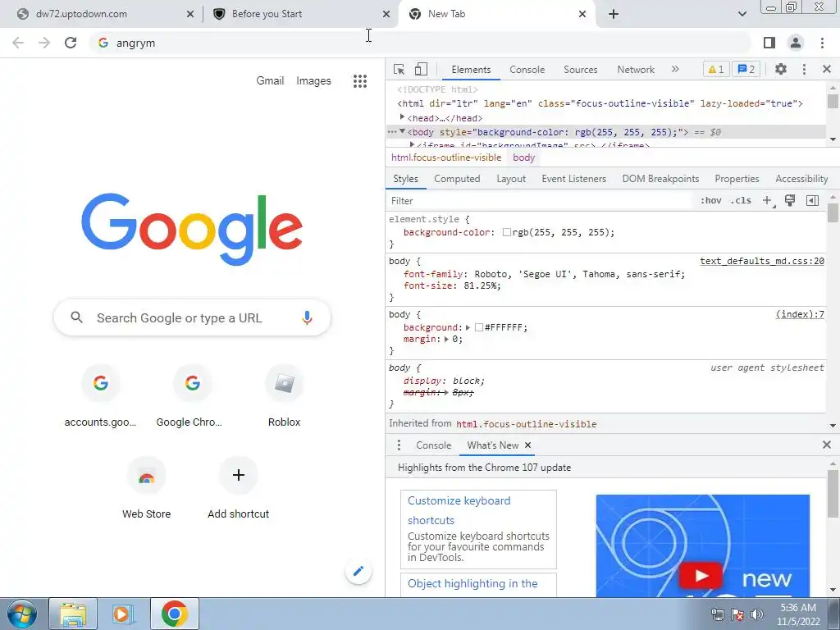Open DevTools settings gear
Image resolution: width=840 pixels, height=630 pixels.
(781, 69)
